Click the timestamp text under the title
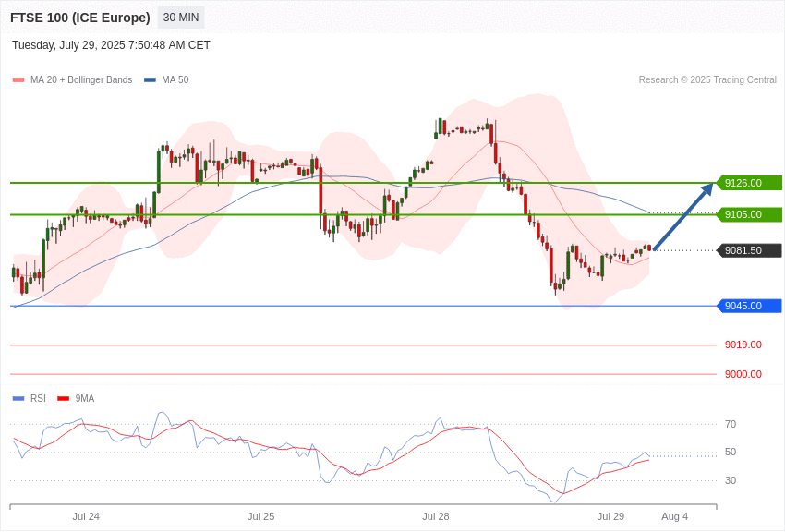 111,44
